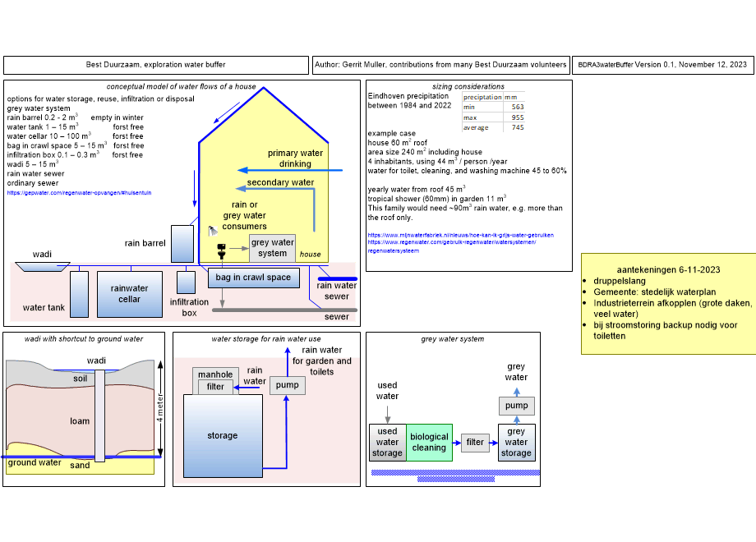Screen dimensions: 756x542
Task: Click the 'secondary water' label
Action: pos(280,182)
